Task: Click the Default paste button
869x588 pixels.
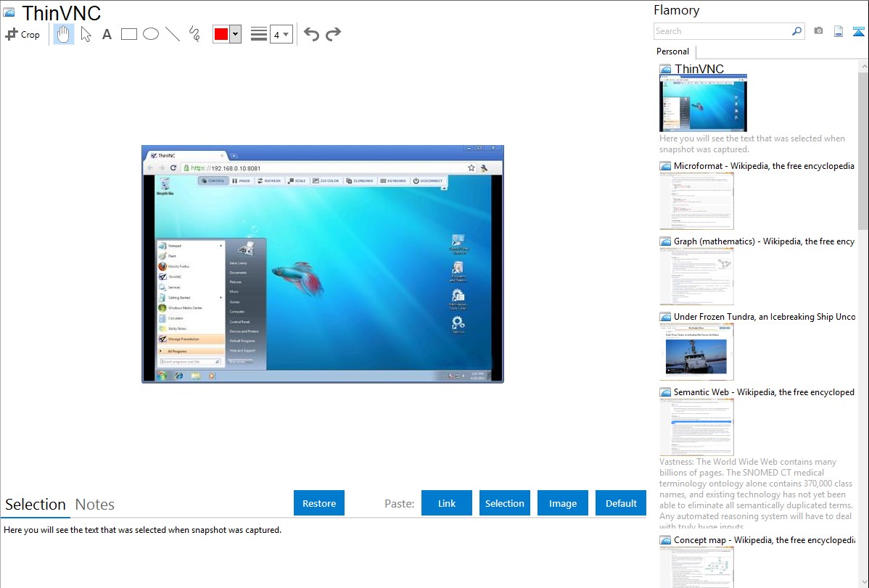Action: point(621,503)
